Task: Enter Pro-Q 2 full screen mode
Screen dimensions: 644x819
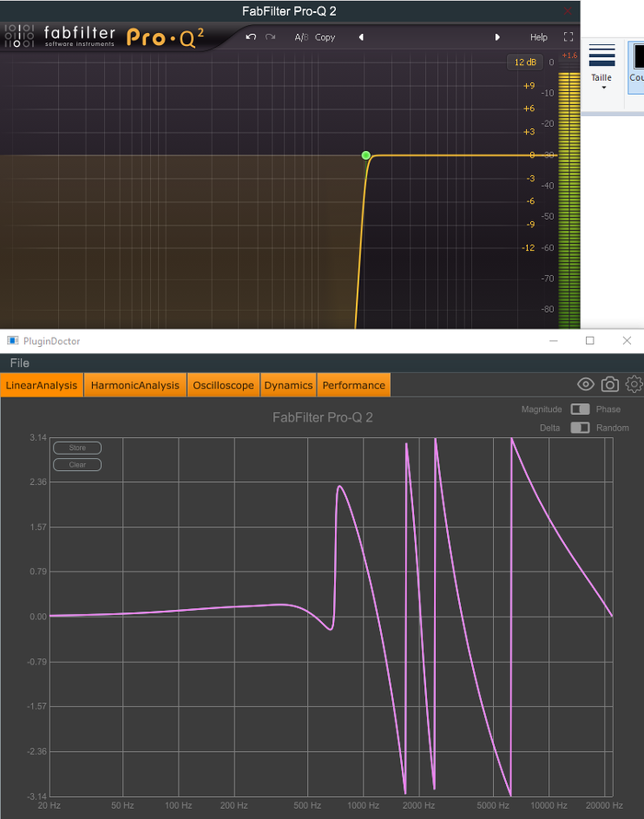Action: [x=569, y=37]
